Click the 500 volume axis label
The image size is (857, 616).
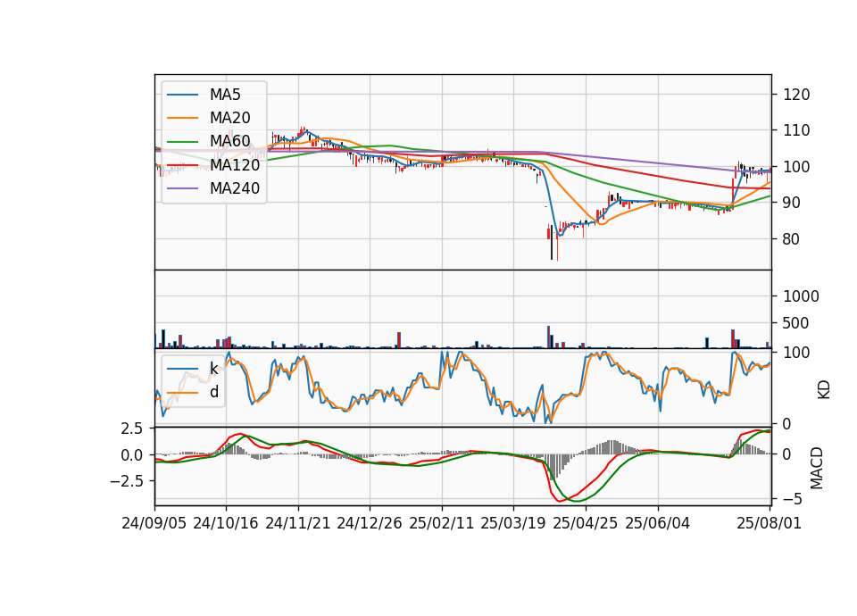point(796,323)
